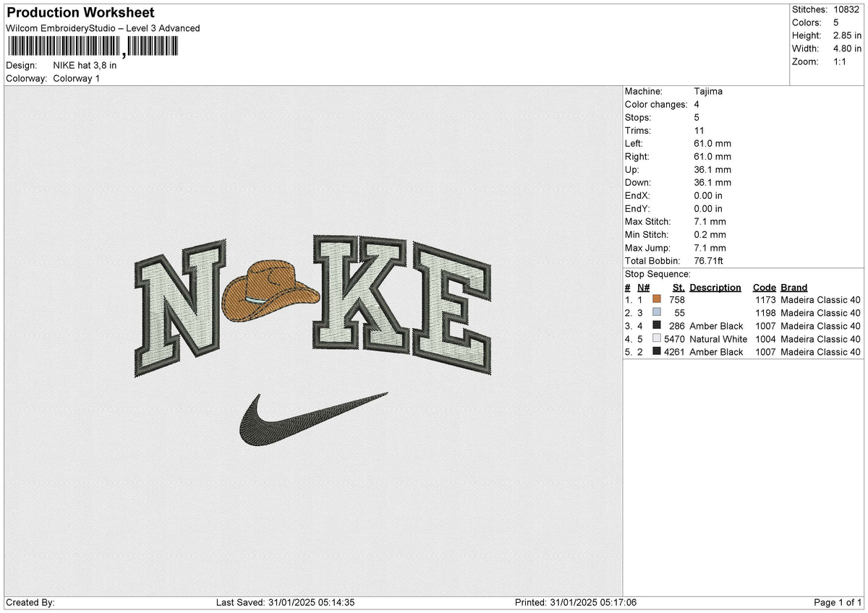Click the '61.0 mm' value in the Left row
Screen dimensions: 868x613
pos(712,144)
